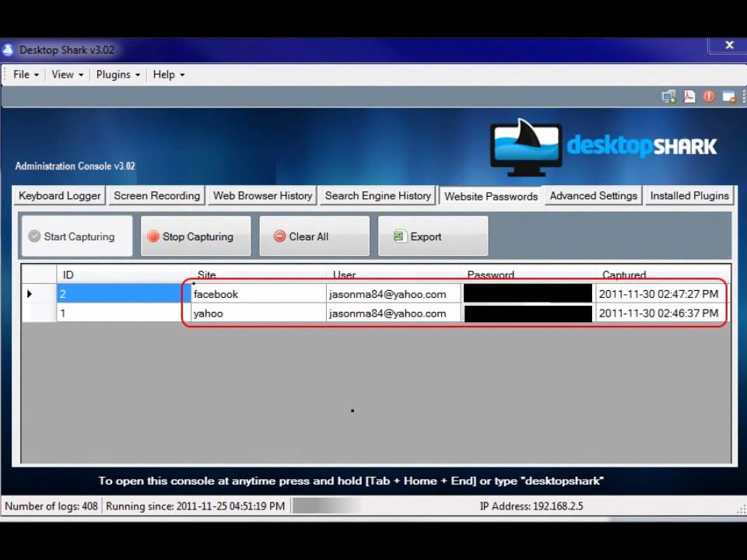Click the Export button
This screenshot has height=560, width=747.
[x=433, y=236]
